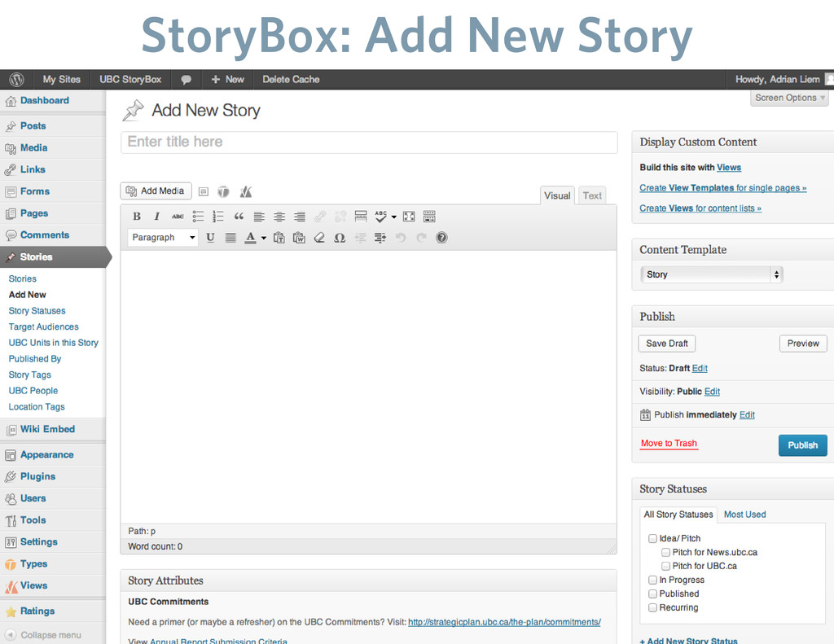Viewport: 834px width, 644px height.
Task: Click the Types icon next to Add Media
Action: pos(223,191)
